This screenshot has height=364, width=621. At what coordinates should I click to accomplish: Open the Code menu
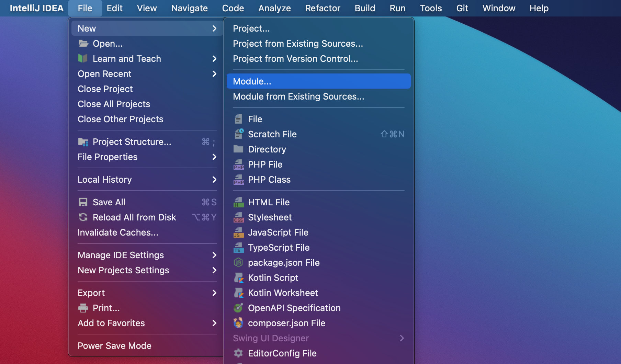[x=233, y=8]
